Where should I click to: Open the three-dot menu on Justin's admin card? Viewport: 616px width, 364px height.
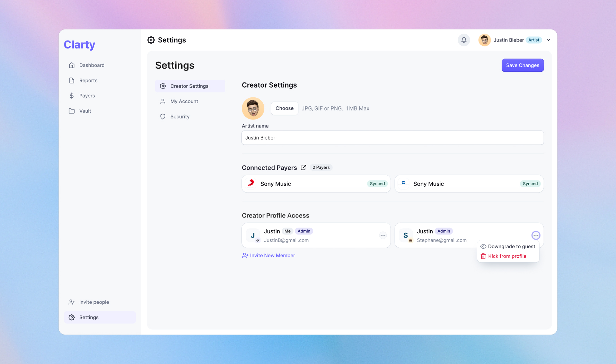pos(383,235)
